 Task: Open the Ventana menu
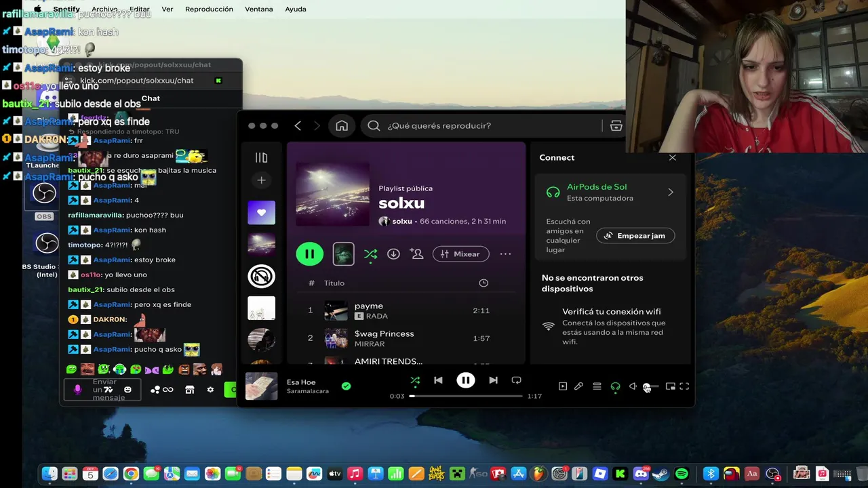tap(258, 9)
